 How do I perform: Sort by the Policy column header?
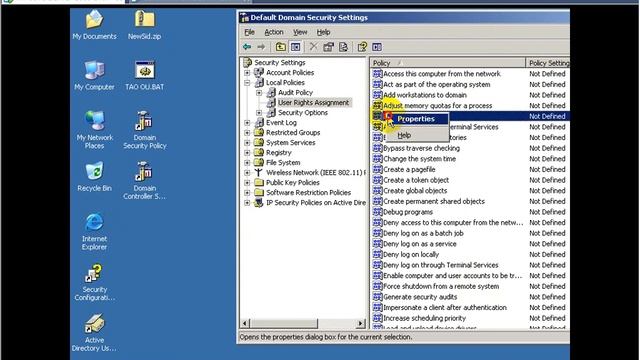[448, 63]
